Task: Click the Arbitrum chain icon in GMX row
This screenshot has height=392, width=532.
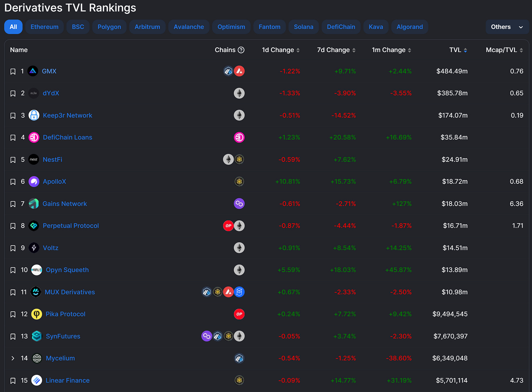Action: (x=228, y=71)
